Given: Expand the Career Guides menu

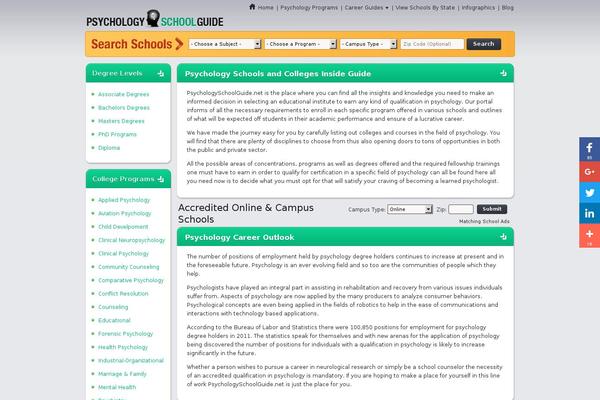Looking at the screenshot, I should tap(366, 8).
